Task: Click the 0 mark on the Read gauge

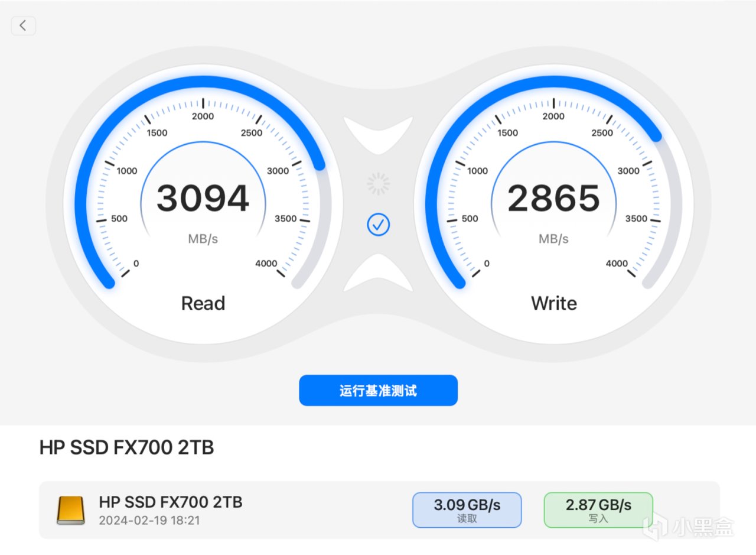Action: [136, 264]
